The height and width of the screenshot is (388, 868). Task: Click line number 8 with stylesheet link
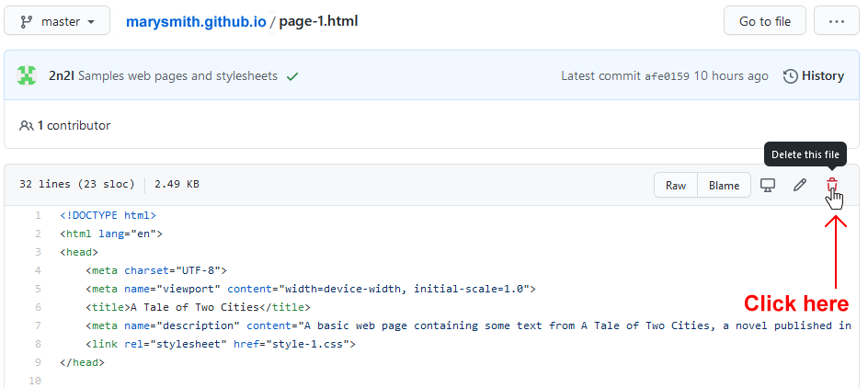coord(38,344)
